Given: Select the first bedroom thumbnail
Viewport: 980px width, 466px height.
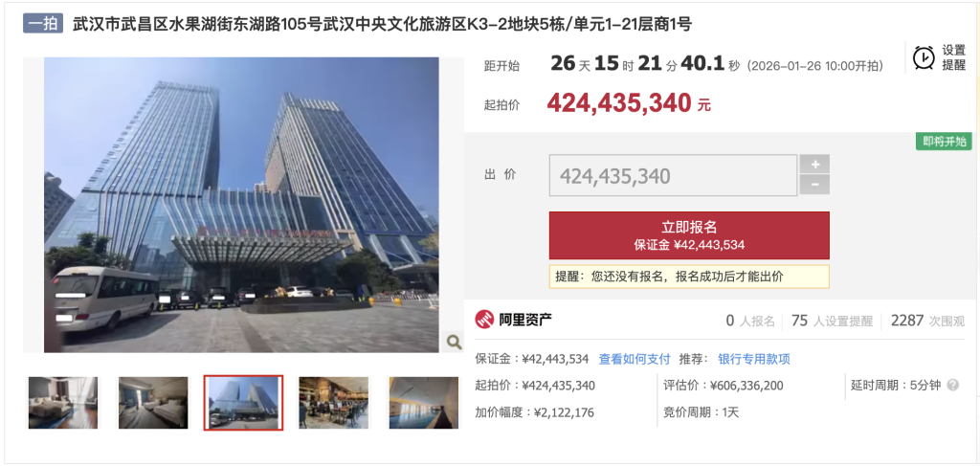Looking at the screenshot, I should [63, 402].
